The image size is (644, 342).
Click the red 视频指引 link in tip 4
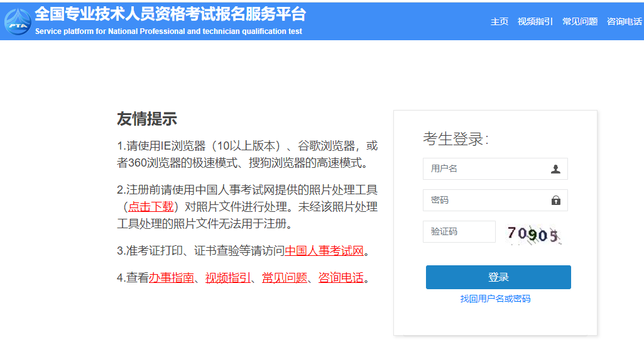228,278
